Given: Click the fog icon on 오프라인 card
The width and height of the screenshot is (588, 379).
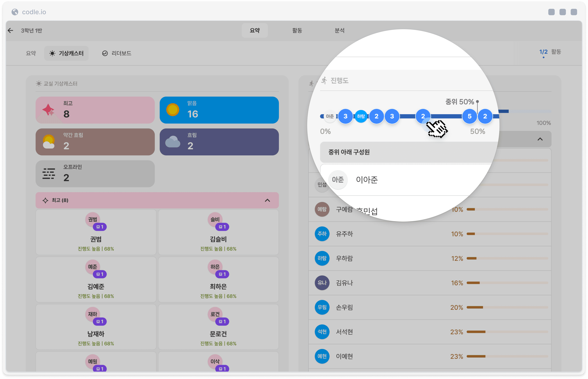Looking at the screenshot, I should click(48, 174).
